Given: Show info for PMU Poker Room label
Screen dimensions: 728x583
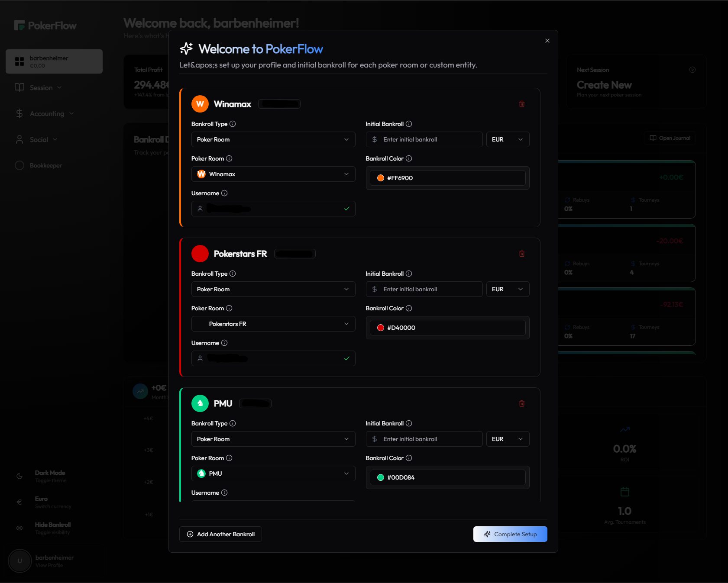Looking at the screenshot, I should tap(229, 458).
